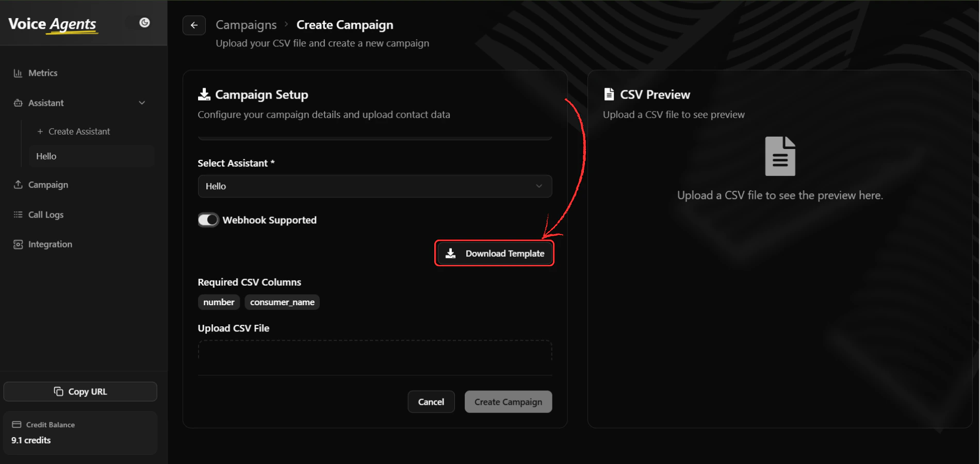Click the Credit Balance card icon
This screenshot has width=980, height=464.
pos(17,424)
